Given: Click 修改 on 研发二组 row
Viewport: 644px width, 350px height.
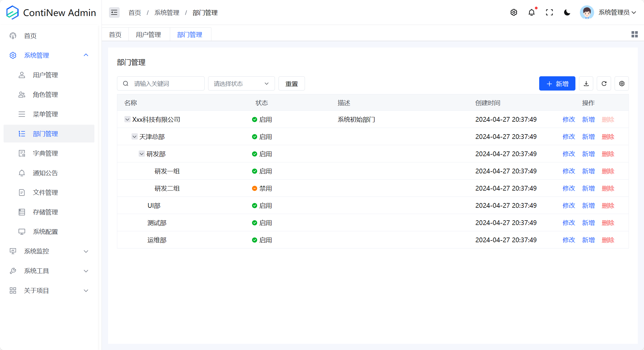Looking at the screenshot, I should pyautogui.click(x=569, y=188).
